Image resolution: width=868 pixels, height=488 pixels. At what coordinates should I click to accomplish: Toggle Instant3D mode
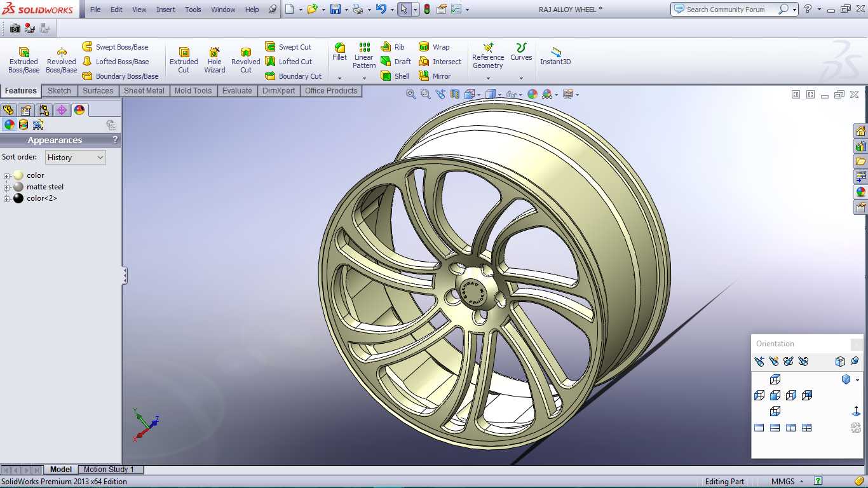coord(555,56)
